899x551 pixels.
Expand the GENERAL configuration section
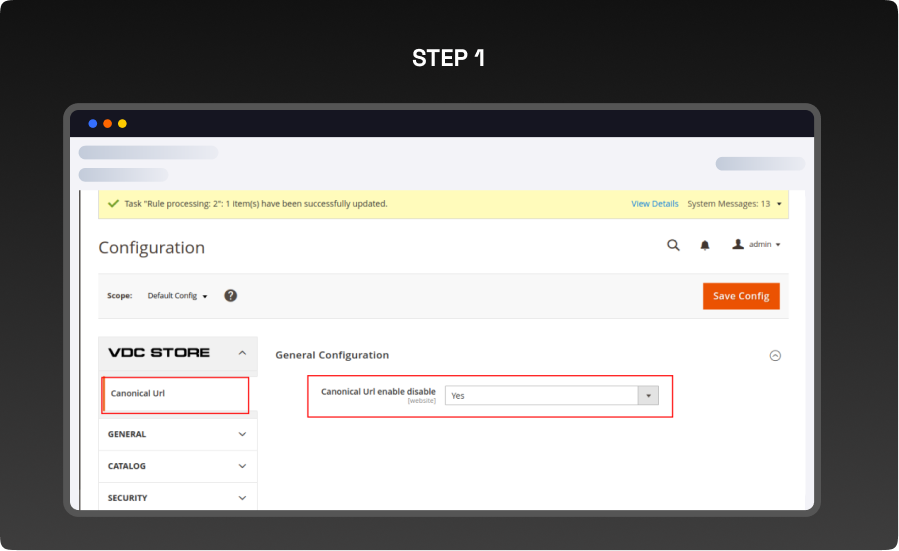(178, 434)
